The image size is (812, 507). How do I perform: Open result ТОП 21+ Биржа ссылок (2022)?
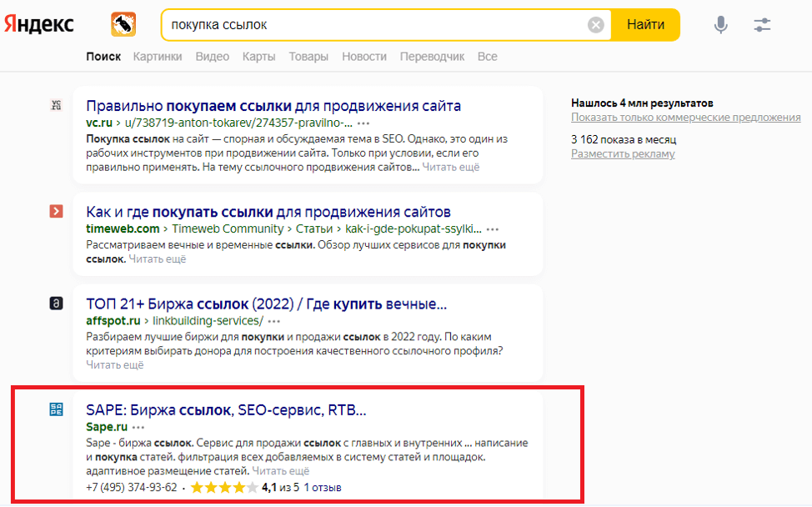pos(266,304)
